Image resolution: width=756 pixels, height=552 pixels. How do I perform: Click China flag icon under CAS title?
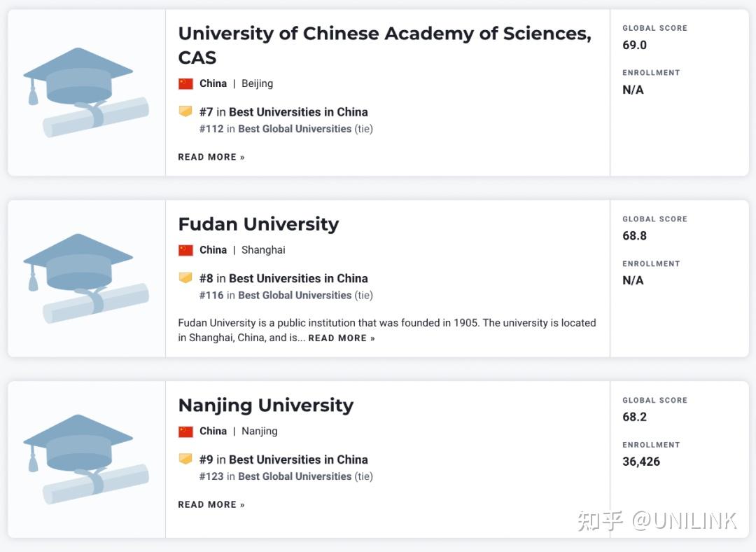pyautogui.click(x=185, y=83)
